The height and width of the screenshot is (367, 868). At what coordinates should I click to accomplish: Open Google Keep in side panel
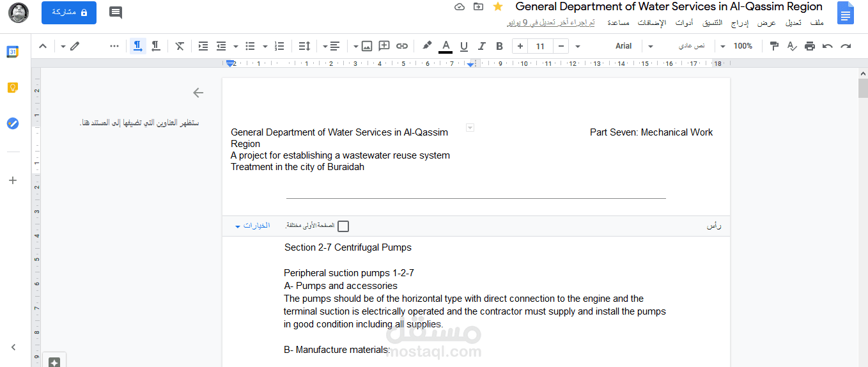12,88
